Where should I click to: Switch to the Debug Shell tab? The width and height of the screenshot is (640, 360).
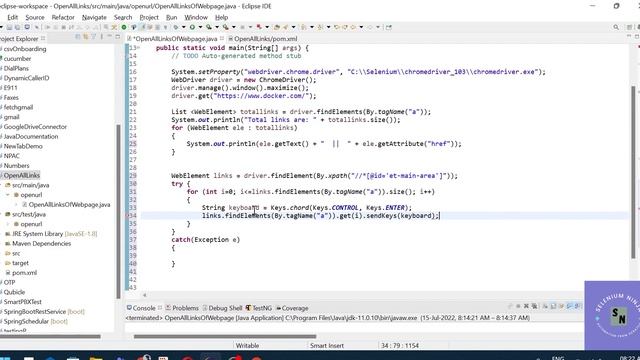click(222, 308)
